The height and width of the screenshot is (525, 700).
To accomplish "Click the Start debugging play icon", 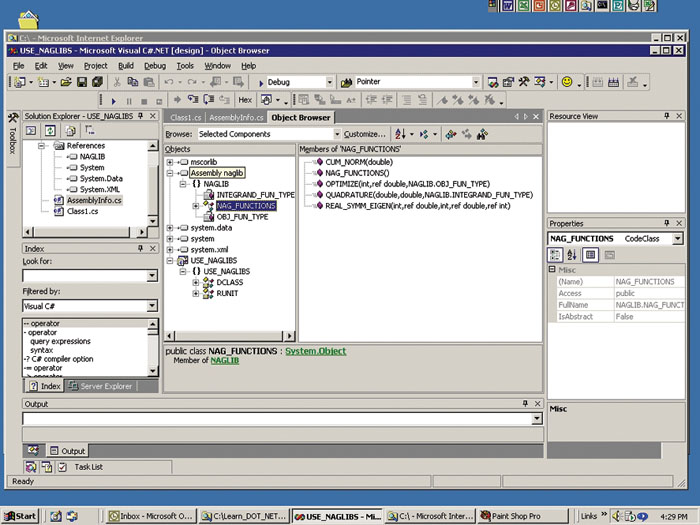I will point(113,100).
